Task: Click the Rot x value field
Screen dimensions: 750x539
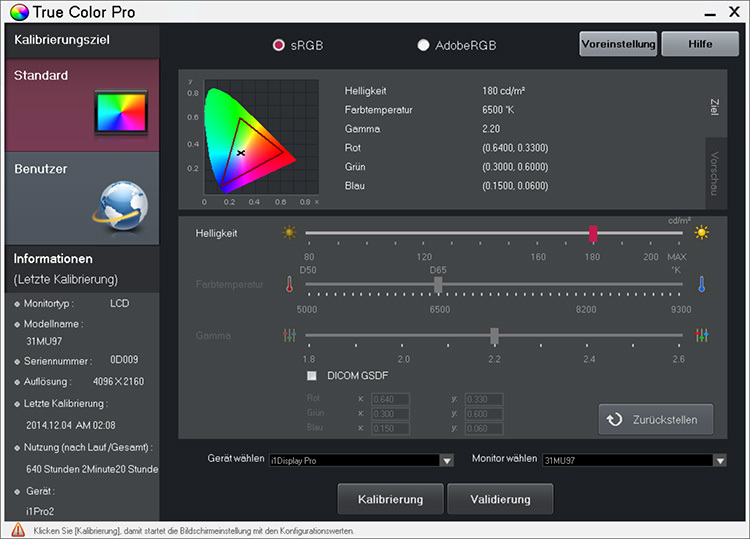Action: (x=391, y=400)
